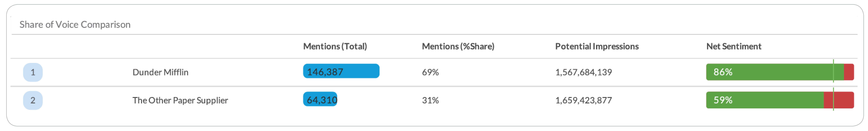Click the 146,387 mentions blue bar
868x131 pixels.
coord(341,71)
